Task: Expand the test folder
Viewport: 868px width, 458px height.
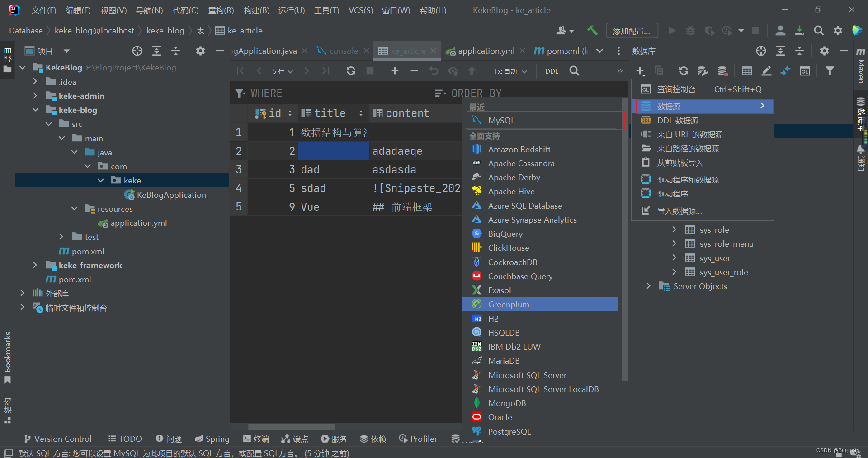Action: (x=61, y=237)
